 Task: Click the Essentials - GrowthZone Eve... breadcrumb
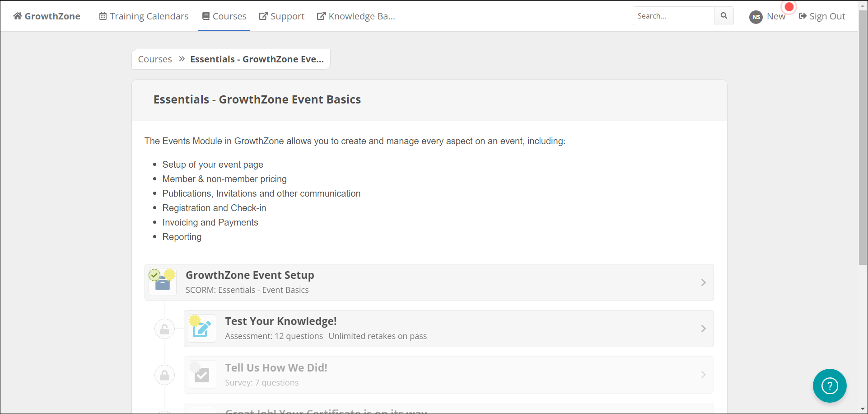(x=257, y=59)
